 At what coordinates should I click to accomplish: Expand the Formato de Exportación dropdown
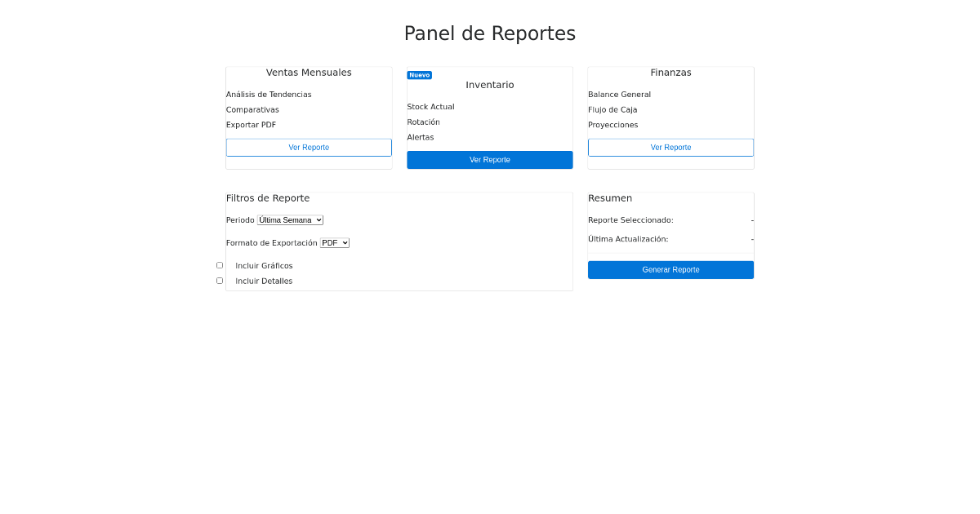pos(334,243)
